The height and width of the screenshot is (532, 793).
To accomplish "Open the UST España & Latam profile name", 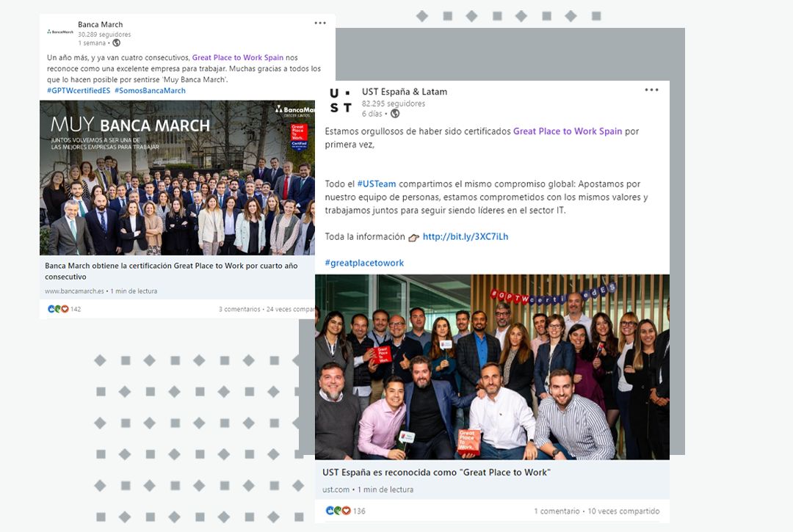I will (405, 92).
